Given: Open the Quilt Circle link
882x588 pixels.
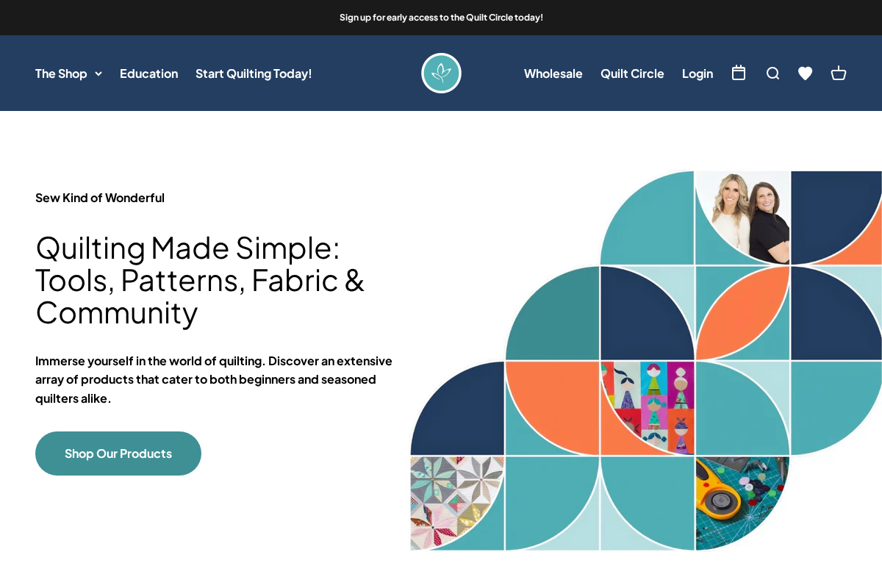Looking at the screenshot, I should point(632,73).
